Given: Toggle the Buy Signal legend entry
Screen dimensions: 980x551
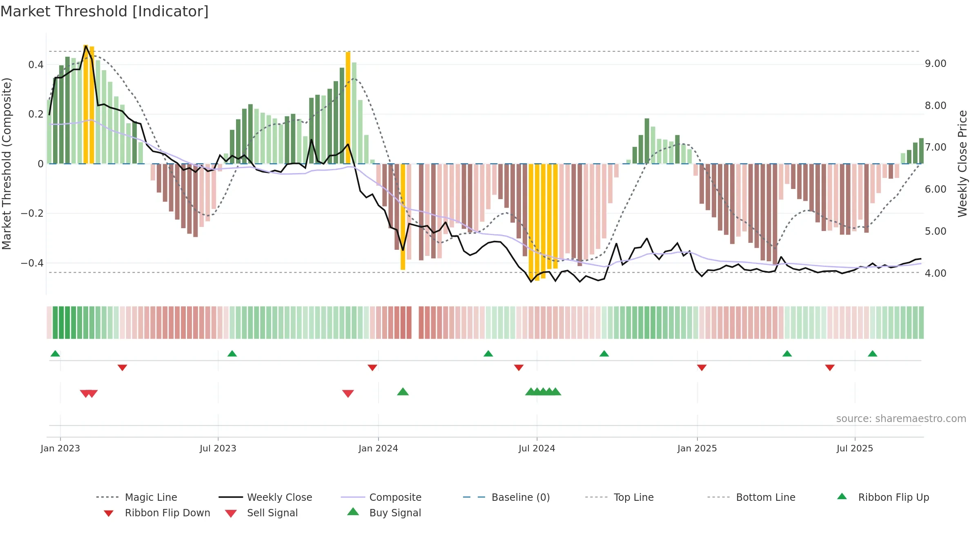Looking at the screenshot, I should [384, 513].
